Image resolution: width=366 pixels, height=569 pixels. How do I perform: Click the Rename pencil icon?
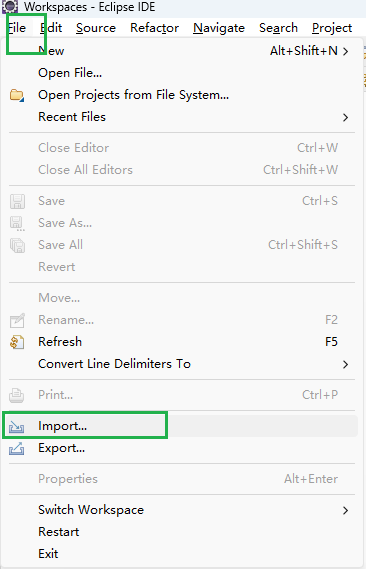[17, 320]
